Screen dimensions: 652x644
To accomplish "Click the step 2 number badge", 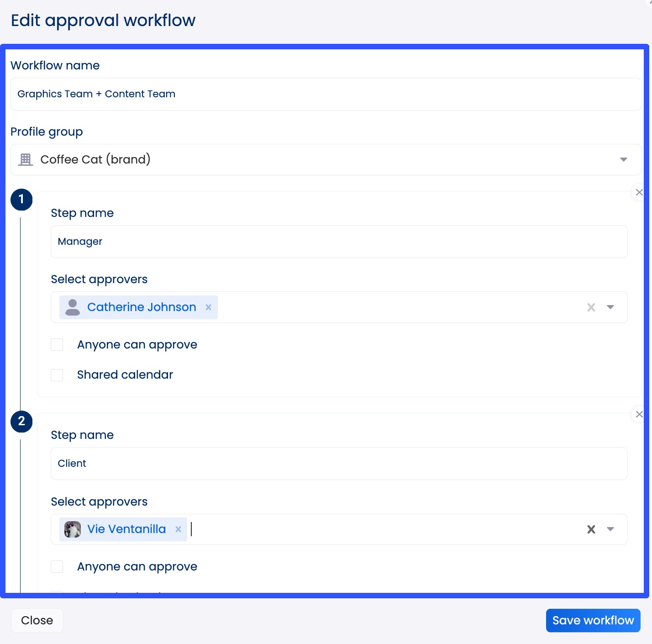I will tap(21, 422).
